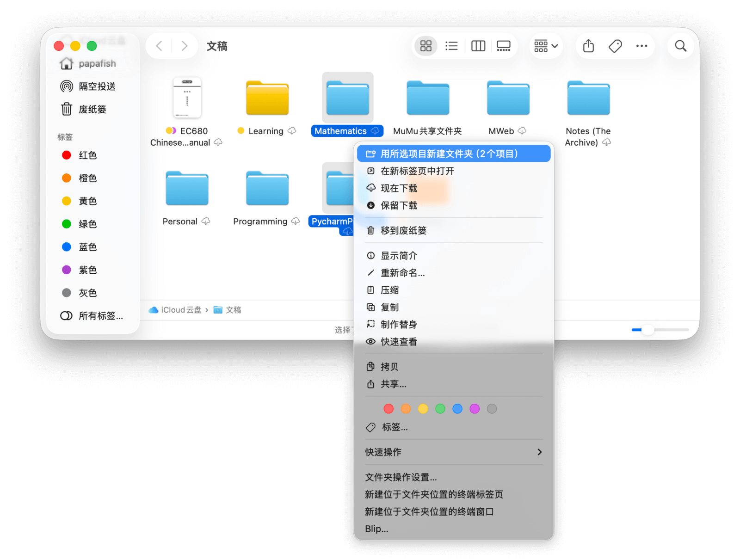Image resolution: width=740 pixels, height=560 pixels.
Task: Open 所有标签 in sidebar
Action: tap(92, 316)
